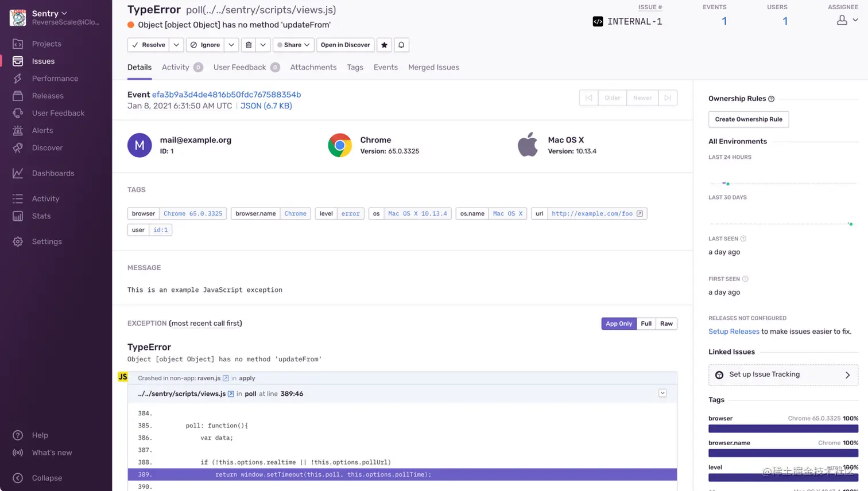Viewport: 868px width, 491px height.
Task: Subscribe with the bell icon
Action: click(x=401, y=45)
